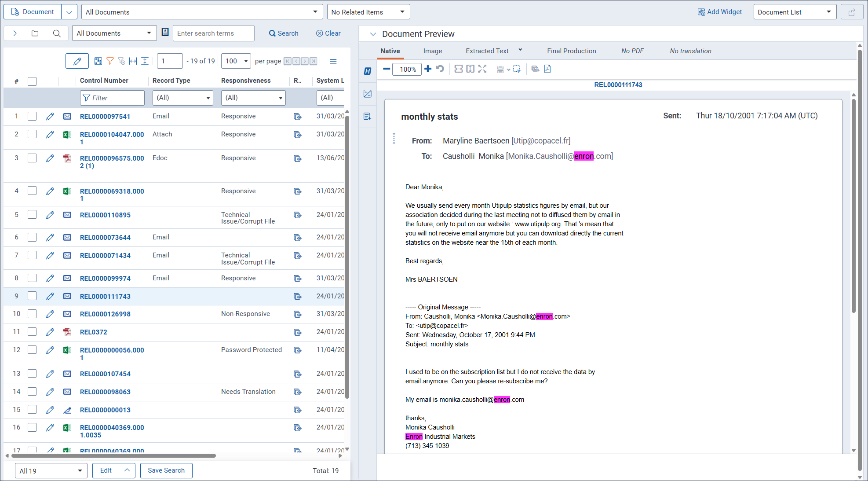Click the selection marquee tool icon
The height and width of the screenshot is (481, 868).
(517, 69)
